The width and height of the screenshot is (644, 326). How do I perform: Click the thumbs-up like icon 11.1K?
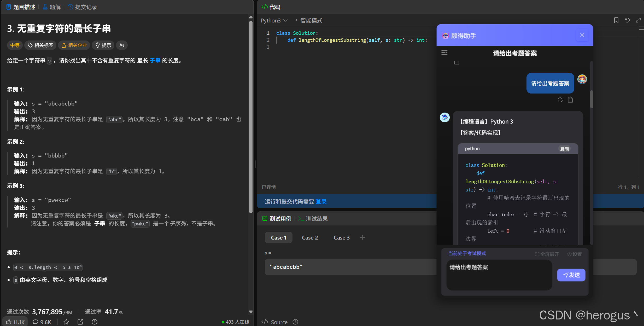point(15,322)
